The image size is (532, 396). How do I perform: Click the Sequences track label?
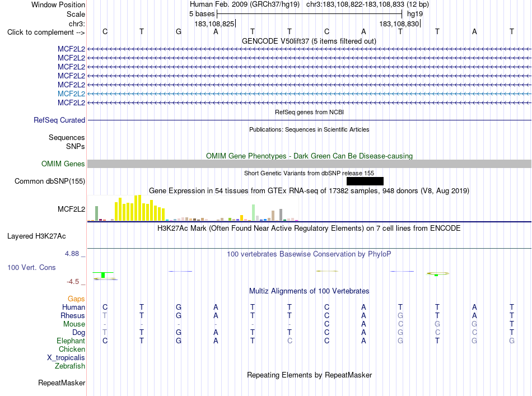67,137
